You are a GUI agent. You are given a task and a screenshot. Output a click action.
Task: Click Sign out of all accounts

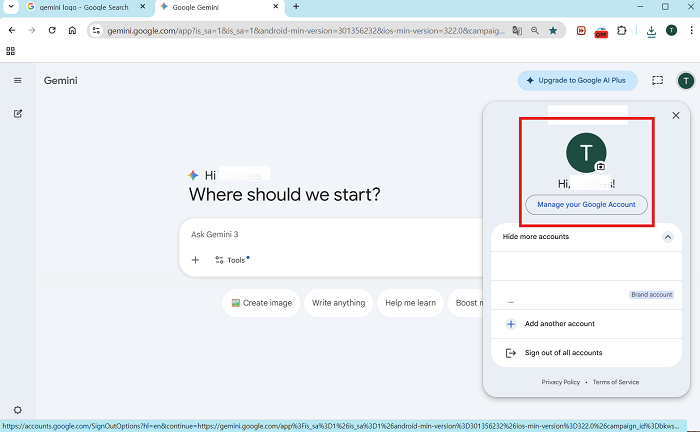pos(586,353)
